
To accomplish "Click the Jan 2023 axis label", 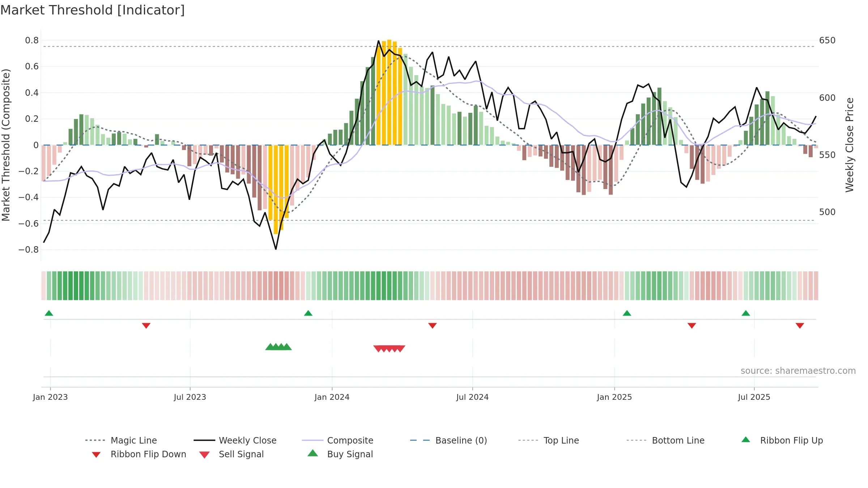I will (x=50, y=397).
